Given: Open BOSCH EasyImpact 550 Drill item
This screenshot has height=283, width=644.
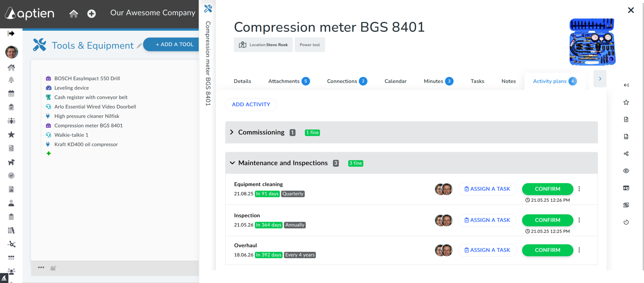Looking at the screenshot, I should 87,78.
